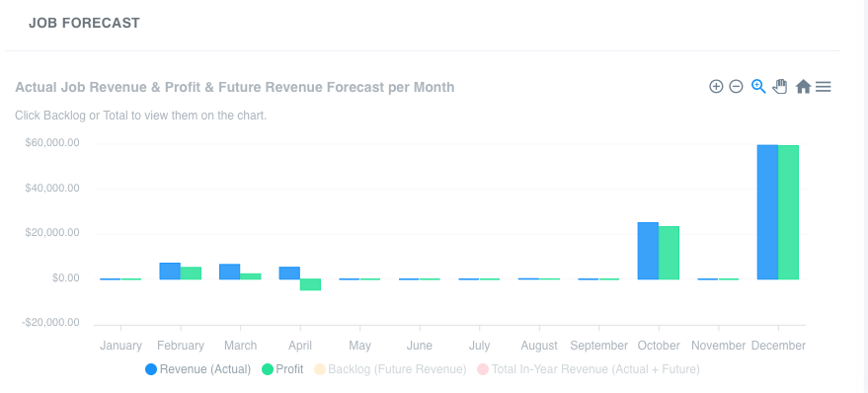Click the green Profit legend marker
The width and height of the screenshot is (868, 393).
tap(268, 369)
